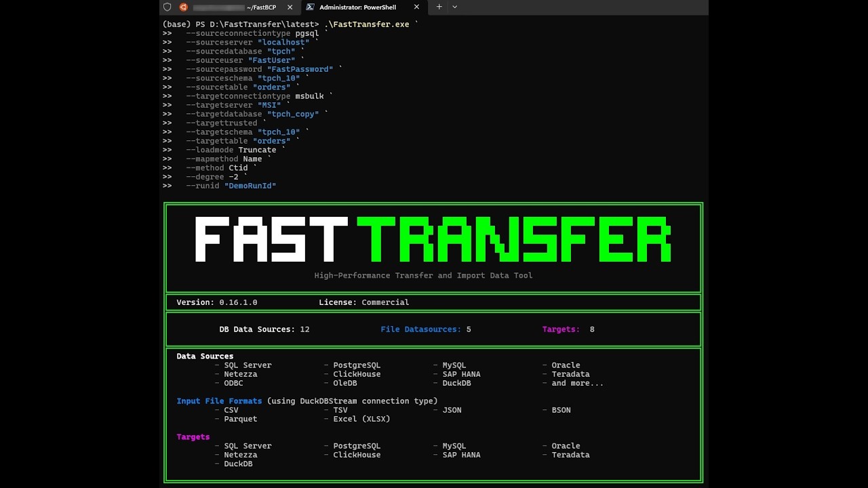
Task: Click the TSV file format entry
Action: click(x=340, y=410)
